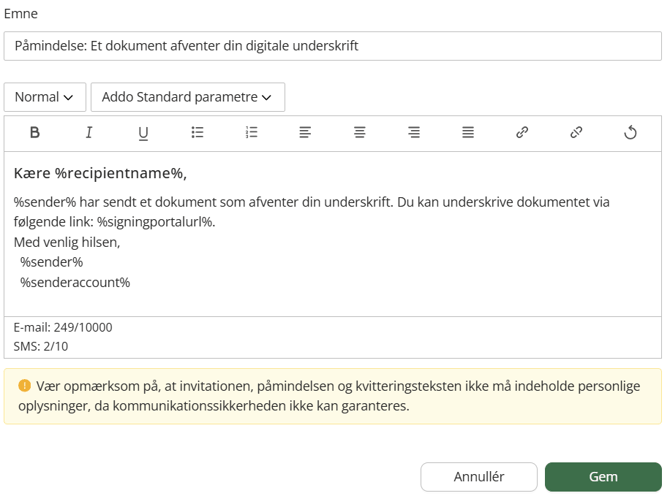This screenshot has height=504, width=670.
Task: Toggle bold text formatting
Action: pyautogui.click(x=35, y=133)
